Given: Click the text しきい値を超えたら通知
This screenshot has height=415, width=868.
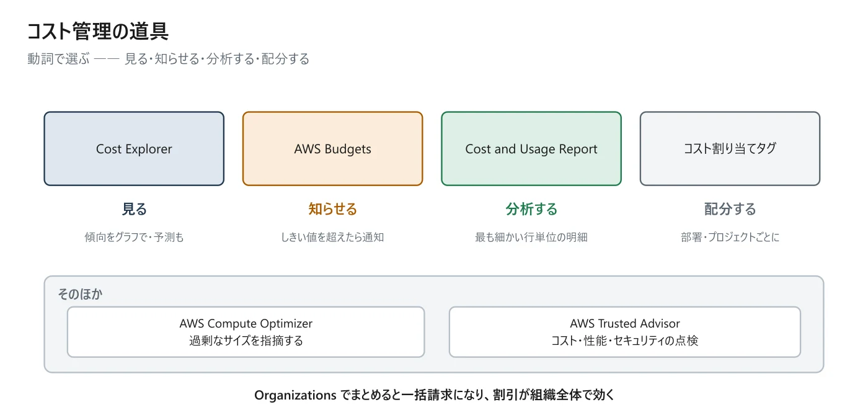Looking at the screenshot, I should [332, 237].
